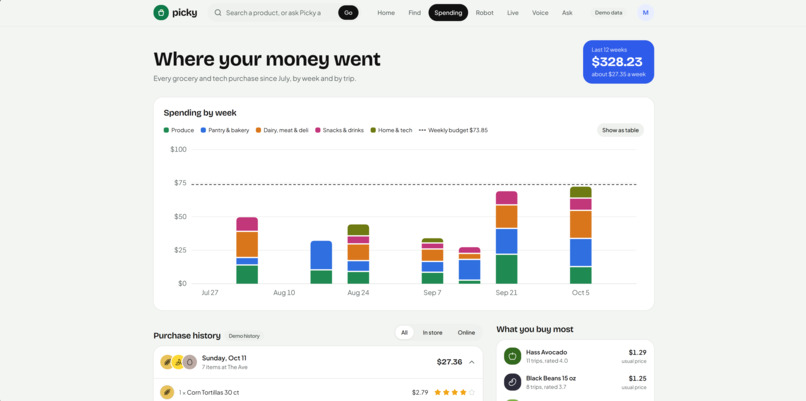806x401 pixels.
Task: Open the Find nav tab
Action: 414,12
